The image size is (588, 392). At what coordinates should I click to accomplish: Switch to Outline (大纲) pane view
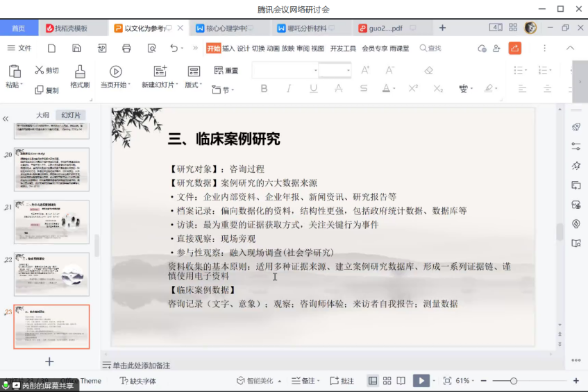tap(42, 115)
